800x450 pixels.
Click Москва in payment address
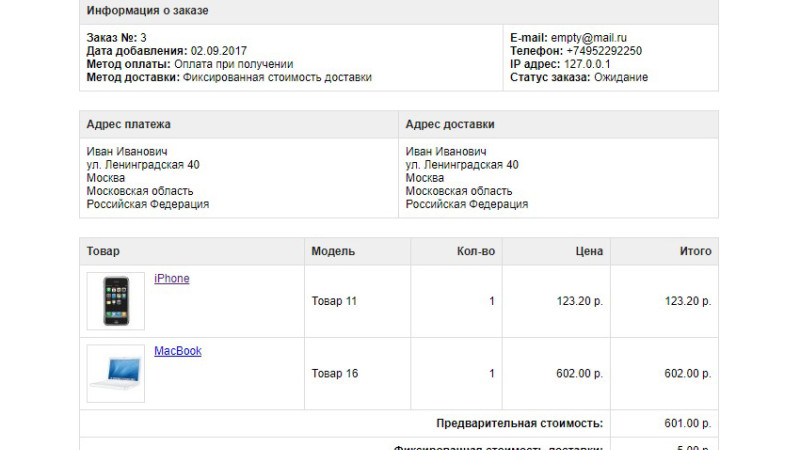coord(106,178)
